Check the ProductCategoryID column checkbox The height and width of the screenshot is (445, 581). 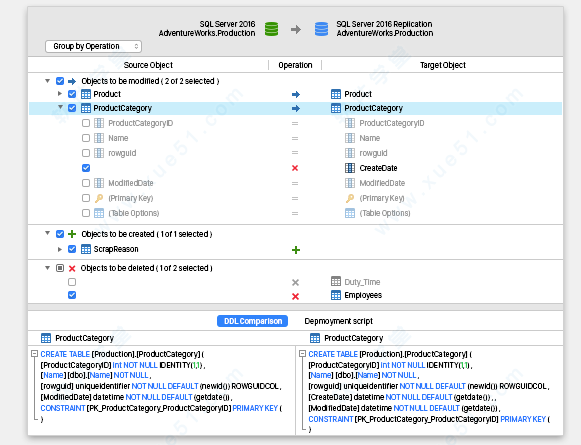(x=86, y=123)
